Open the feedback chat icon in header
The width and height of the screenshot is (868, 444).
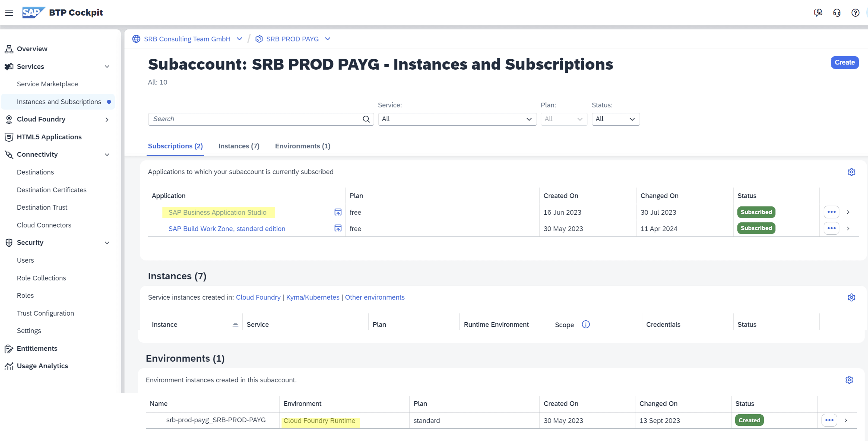tap(818, 13)
